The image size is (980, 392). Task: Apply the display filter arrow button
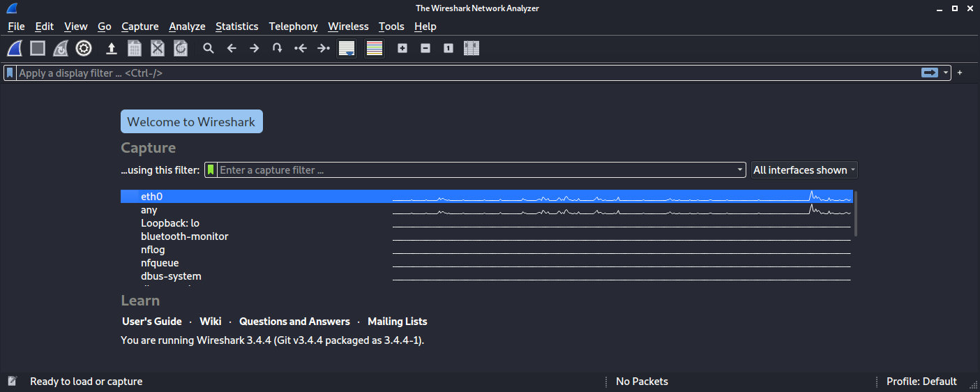[x=929, y=73]
